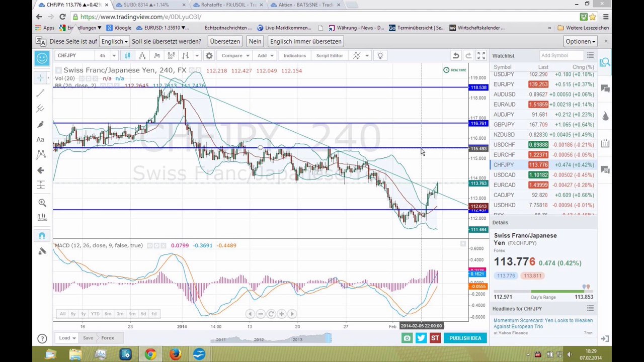Save the current chart
644x362 pixels.
coord(88,338)
